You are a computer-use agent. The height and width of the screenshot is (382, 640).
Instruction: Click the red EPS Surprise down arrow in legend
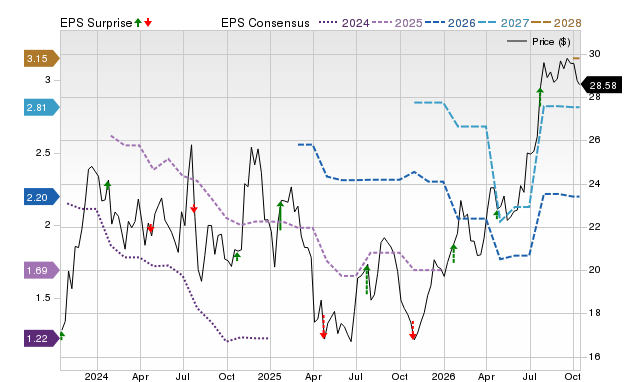tap(148, 23)
